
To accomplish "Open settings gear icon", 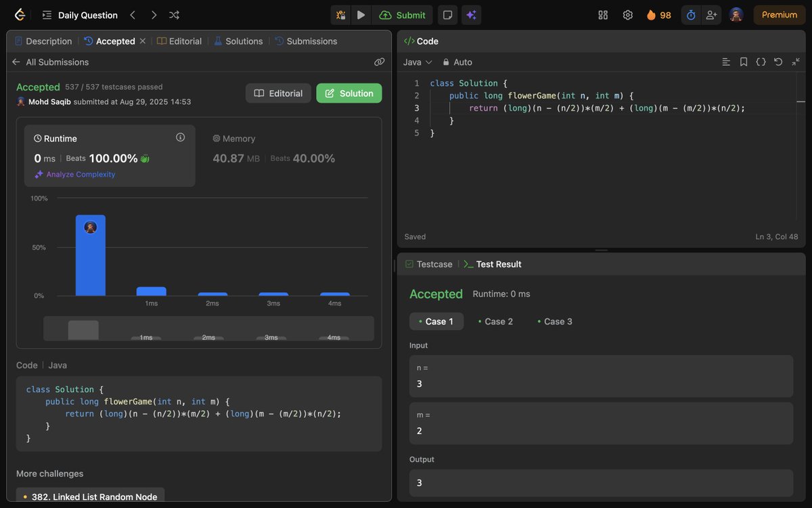I will [628, 15].
